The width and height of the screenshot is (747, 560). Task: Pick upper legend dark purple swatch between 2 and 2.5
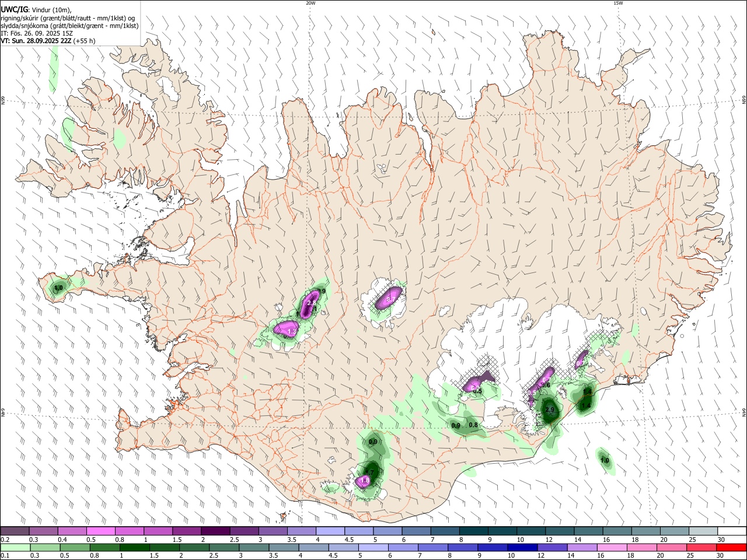pos(215,531)
